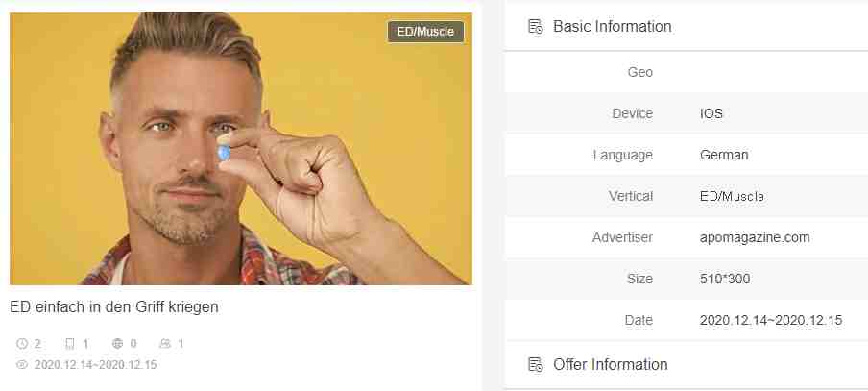Expand the Offer Information section header
Image resolution: width=868 pixels, height=391 pixels.
(x=687, y=364)
